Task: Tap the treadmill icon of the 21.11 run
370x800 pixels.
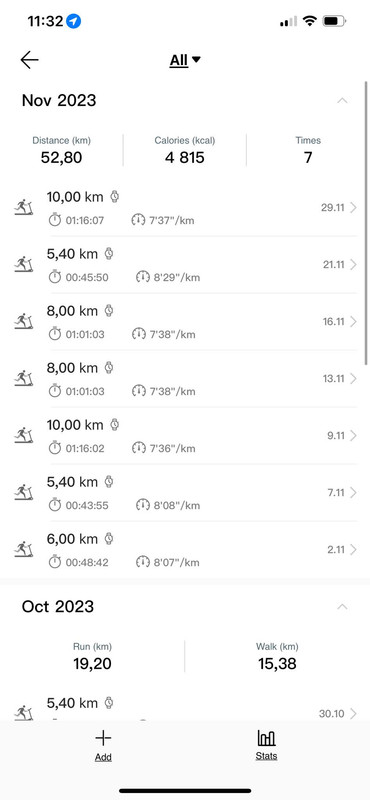Action: click(23, 264)
